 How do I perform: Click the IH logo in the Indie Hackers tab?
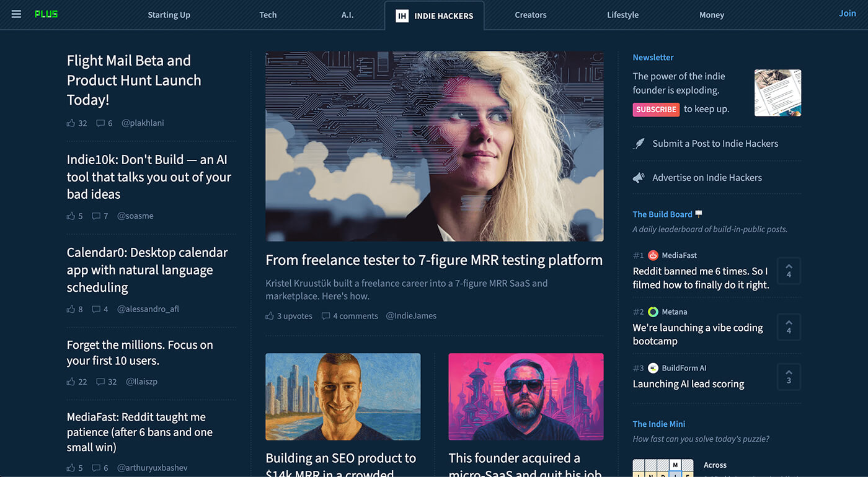(x=402, y=15)
